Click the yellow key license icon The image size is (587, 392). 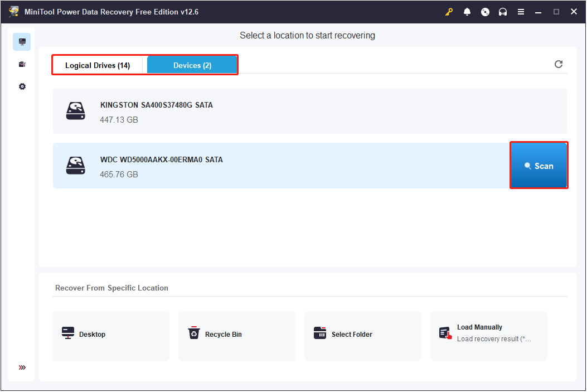coord(449,11)
